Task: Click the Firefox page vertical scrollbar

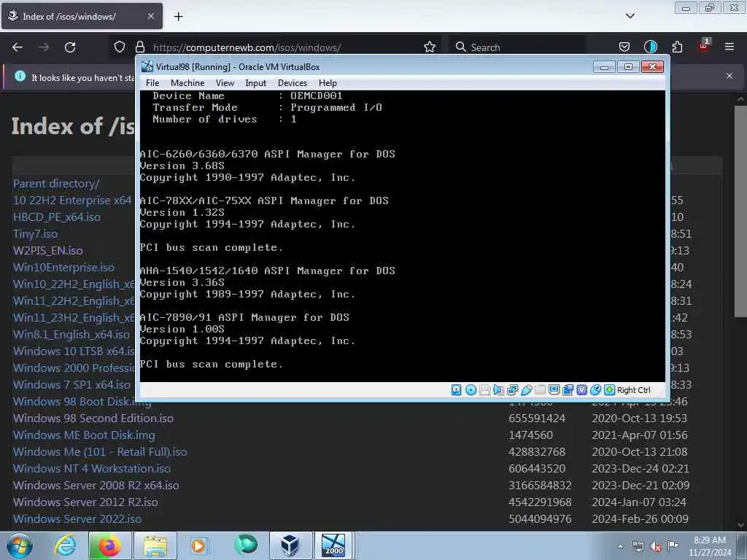Action: pos(740,212)
